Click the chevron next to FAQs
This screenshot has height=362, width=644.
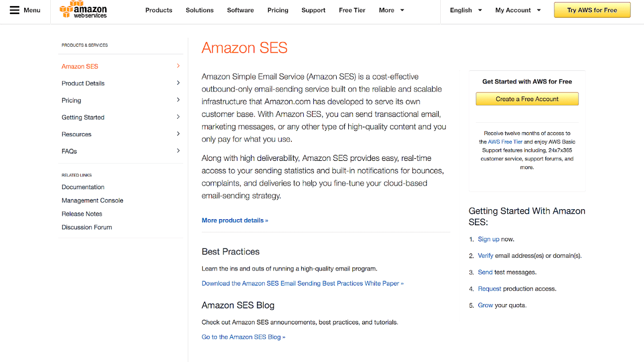pyautogui.click(x=178, y=151)
